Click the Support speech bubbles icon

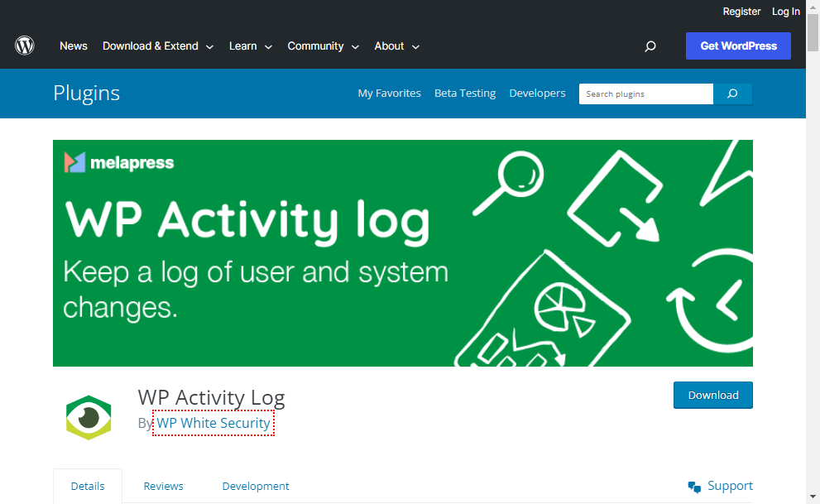tap(694, 487)
